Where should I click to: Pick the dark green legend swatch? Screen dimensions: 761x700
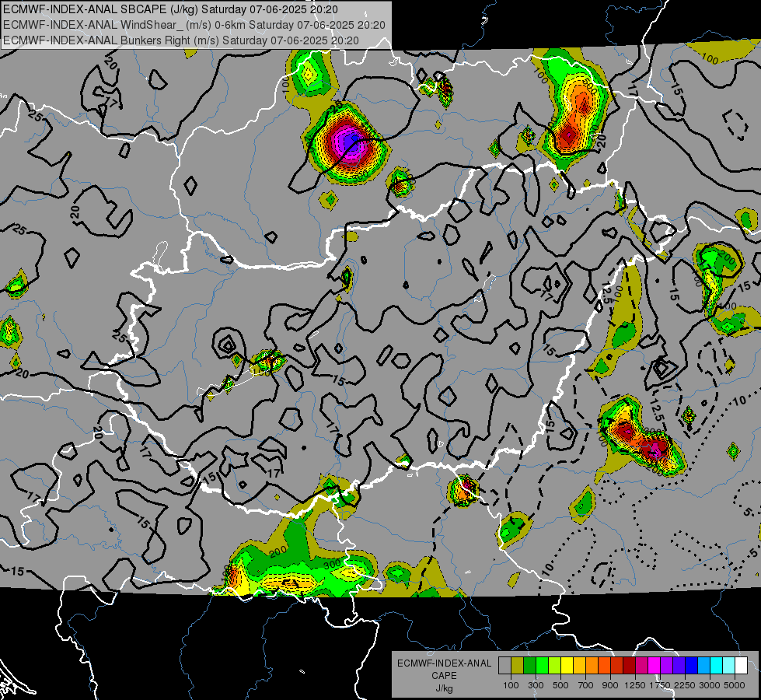[529, 665]
